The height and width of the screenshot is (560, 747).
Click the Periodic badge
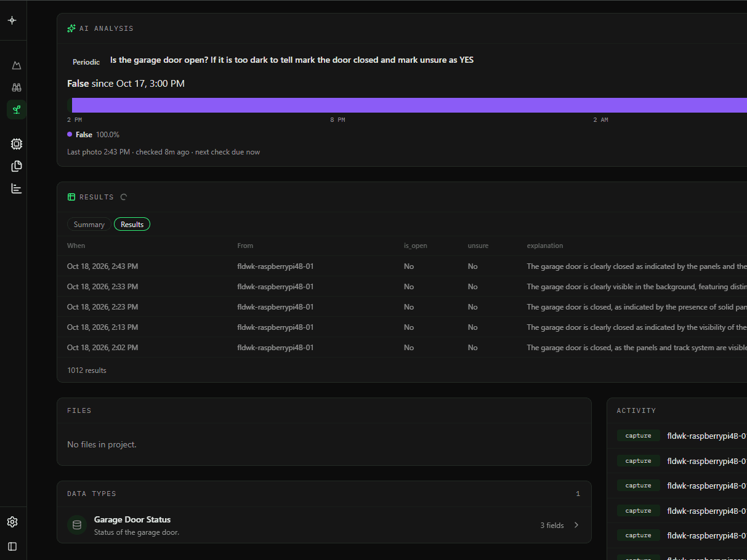[86, 62]
